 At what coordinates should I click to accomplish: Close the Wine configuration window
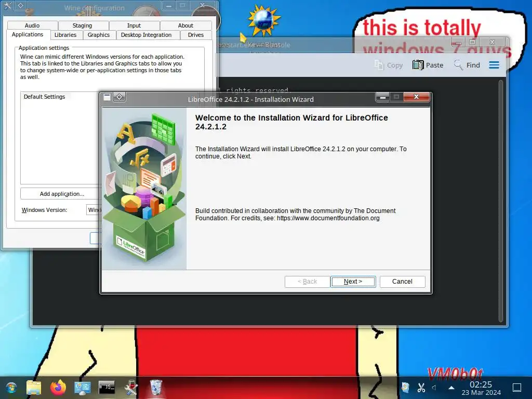pos(203,5)
